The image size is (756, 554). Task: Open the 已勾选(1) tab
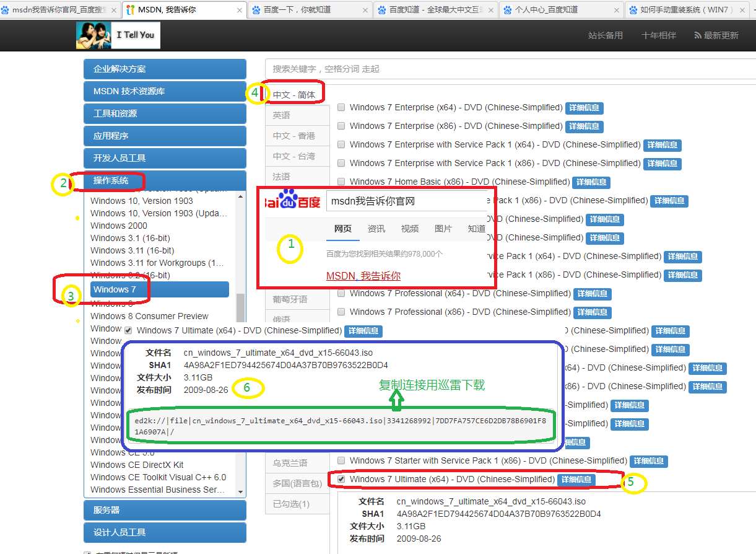point(297,504)
